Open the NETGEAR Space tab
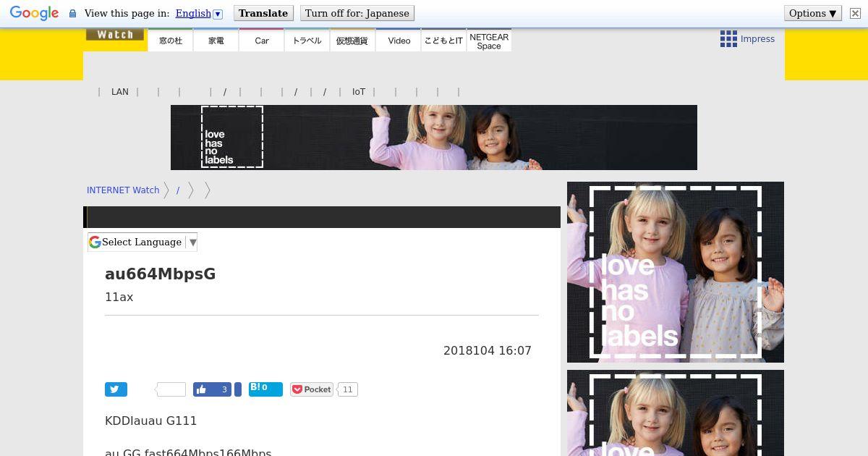Viewport: 868px width, 456px height. 489,41
